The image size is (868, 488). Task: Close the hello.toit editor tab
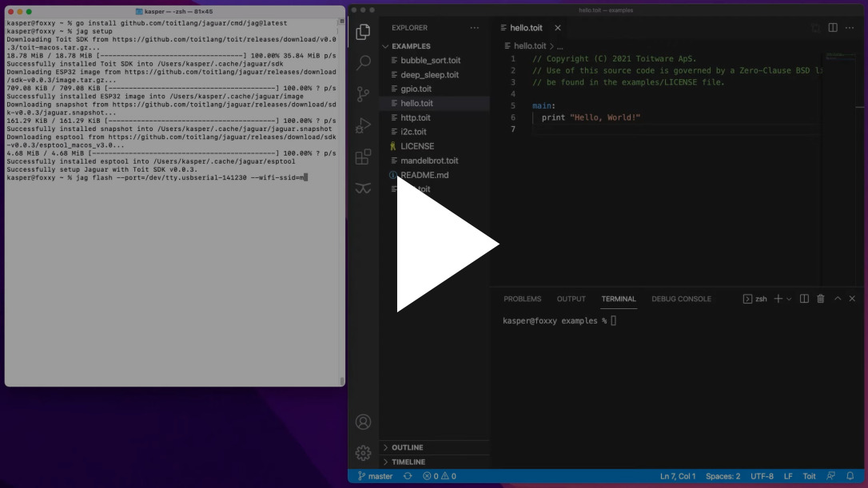coord(557,28)
